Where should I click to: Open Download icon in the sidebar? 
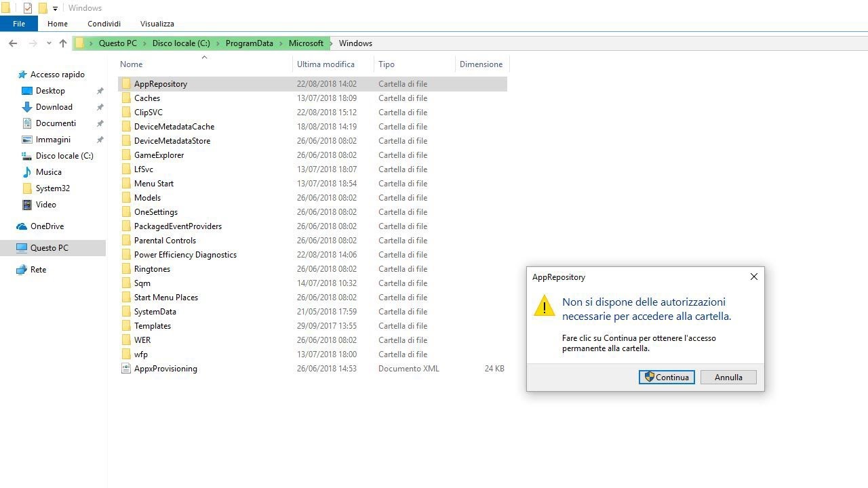[27, 107]
